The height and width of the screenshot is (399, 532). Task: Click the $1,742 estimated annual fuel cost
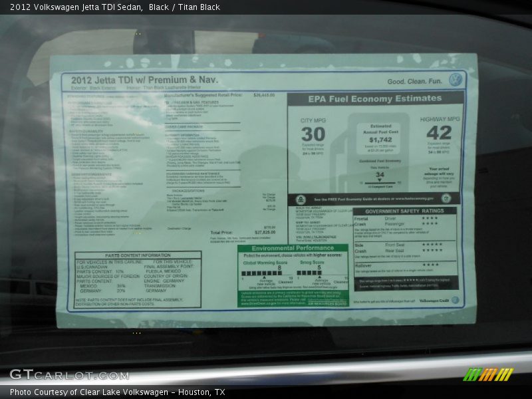pyautogui.click(x=380, y=140)
